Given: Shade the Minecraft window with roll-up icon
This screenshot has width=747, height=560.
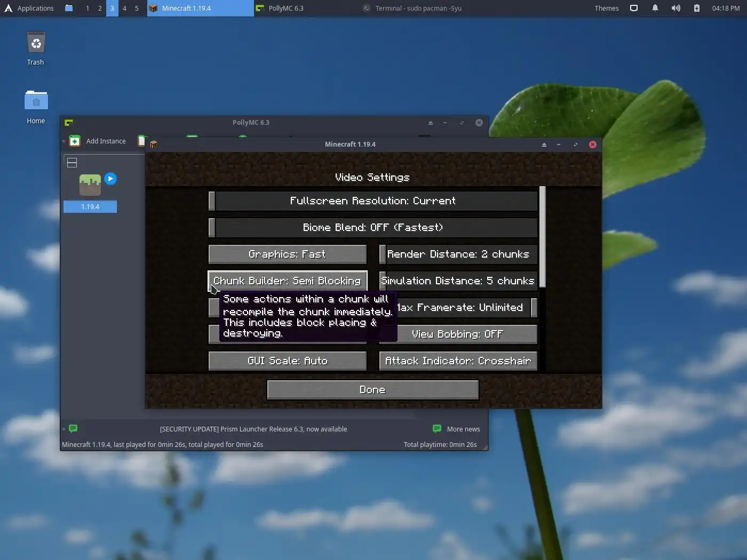Looking at the screenshot, I should point(544,145).
